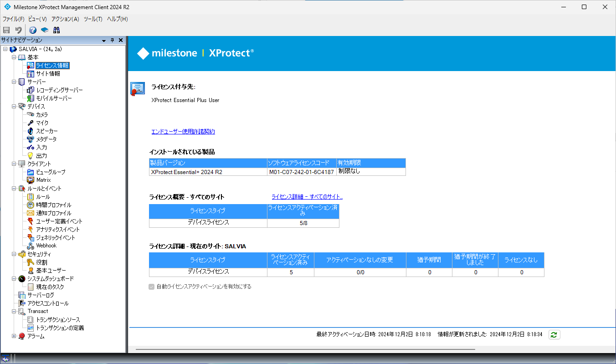
Task: Toggle the site navigation pane pin
Action: [x=113, y=41]
